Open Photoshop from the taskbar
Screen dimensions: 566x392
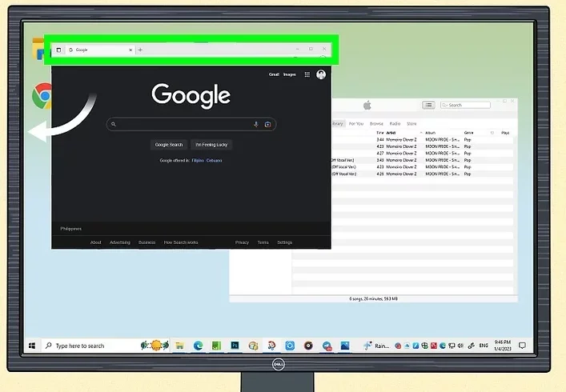click(235, 346)
